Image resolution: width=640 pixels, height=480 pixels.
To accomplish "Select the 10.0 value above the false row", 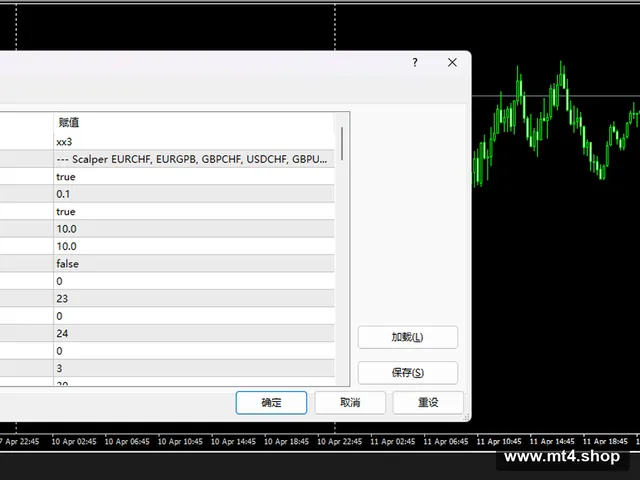I will tap(194, 246).
